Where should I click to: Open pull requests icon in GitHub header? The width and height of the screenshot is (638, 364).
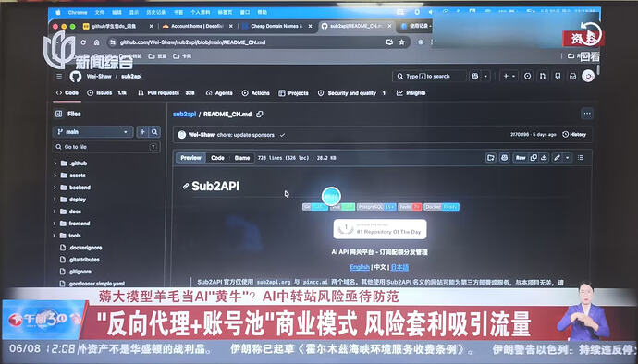click(x=543, y=76)
